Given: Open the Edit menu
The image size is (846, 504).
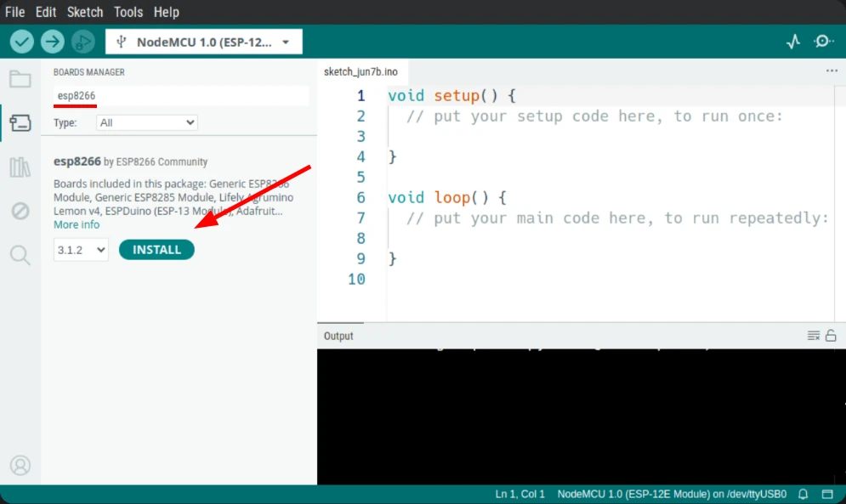Looking at the screenshot, I should pyautogui.click(x=46, y=12).
